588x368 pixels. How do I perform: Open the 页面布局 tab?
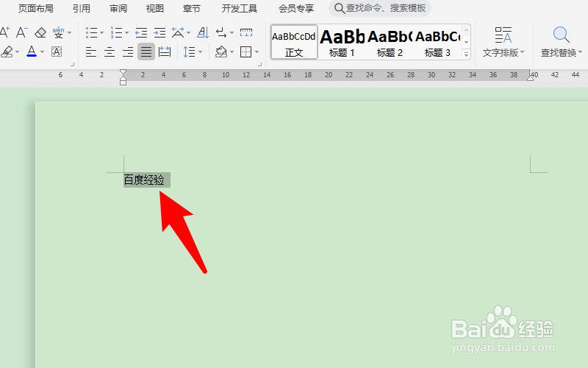[x=35, y=8]
